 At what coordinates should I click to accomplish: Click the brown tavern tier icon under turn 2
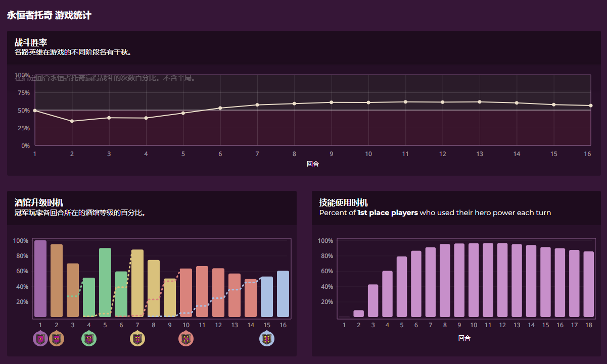[x=57, y=338]
